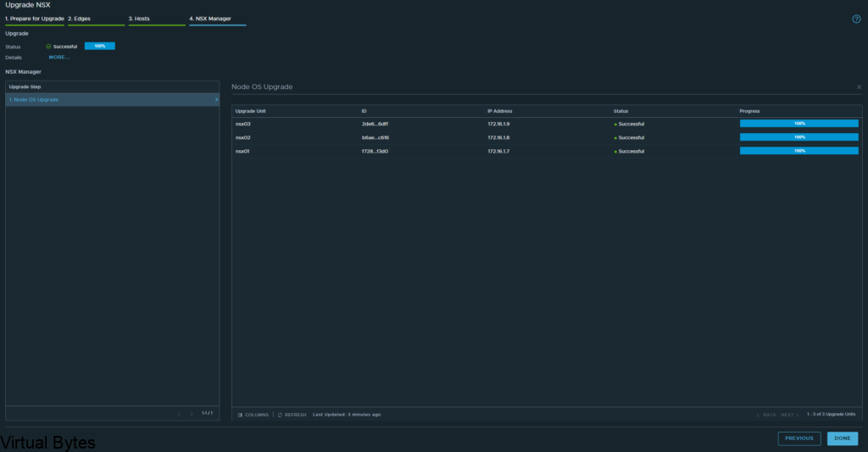Click the NEXT pagination button

790,415
